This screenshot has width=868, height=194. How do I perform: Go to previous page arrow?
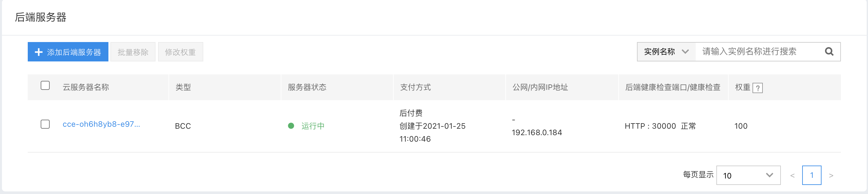[792, 176]
